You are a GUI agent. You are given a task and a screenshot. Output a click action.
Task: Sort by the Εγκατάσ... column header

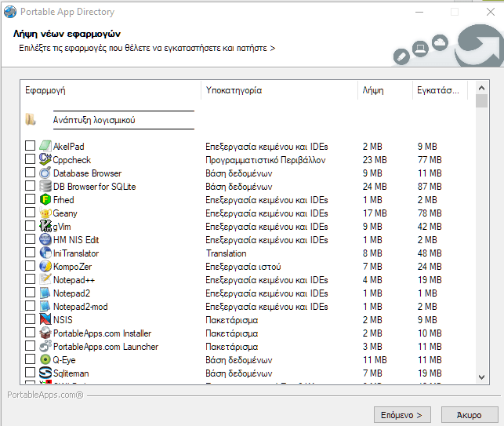[440, 90]
